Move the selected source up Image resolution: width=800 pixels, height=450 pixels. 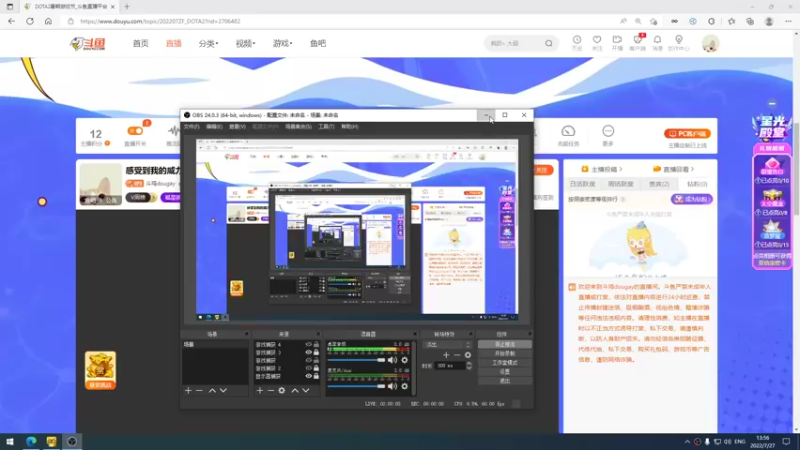[295, 390]
